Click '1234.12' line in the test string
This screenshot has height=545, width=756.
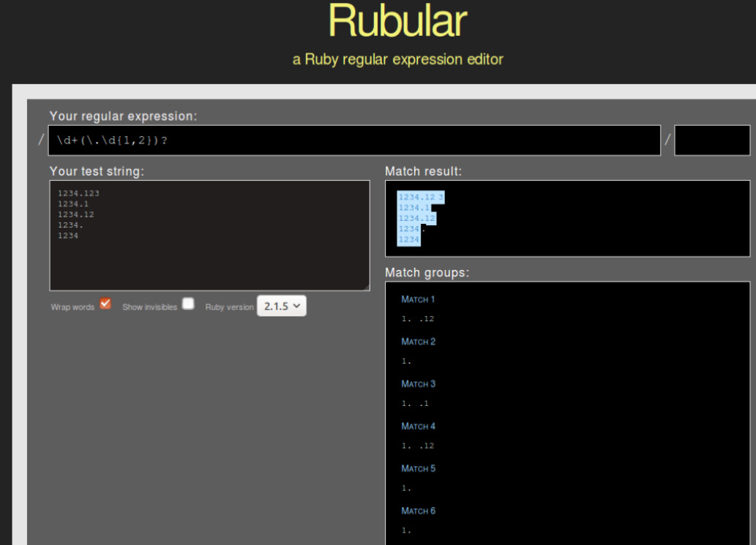(x=76, y=214)
